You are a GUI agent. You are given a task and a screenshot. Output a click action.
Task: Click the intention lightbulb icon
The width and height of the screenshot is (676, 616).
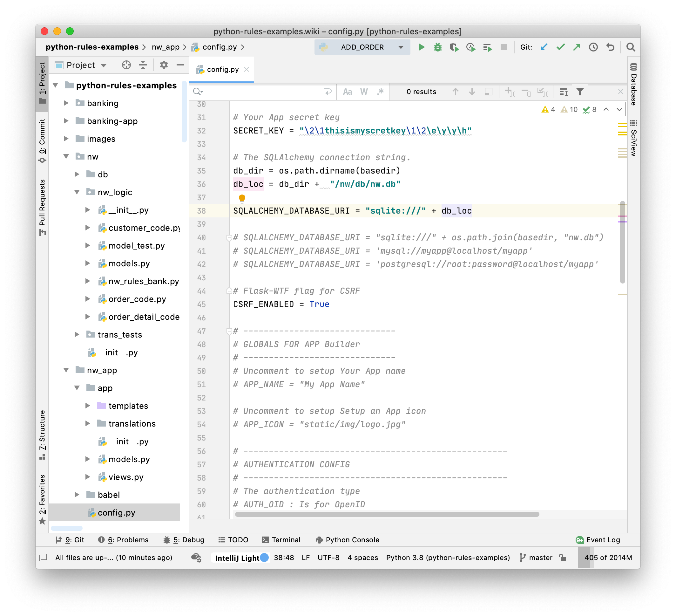coord(242,198)
